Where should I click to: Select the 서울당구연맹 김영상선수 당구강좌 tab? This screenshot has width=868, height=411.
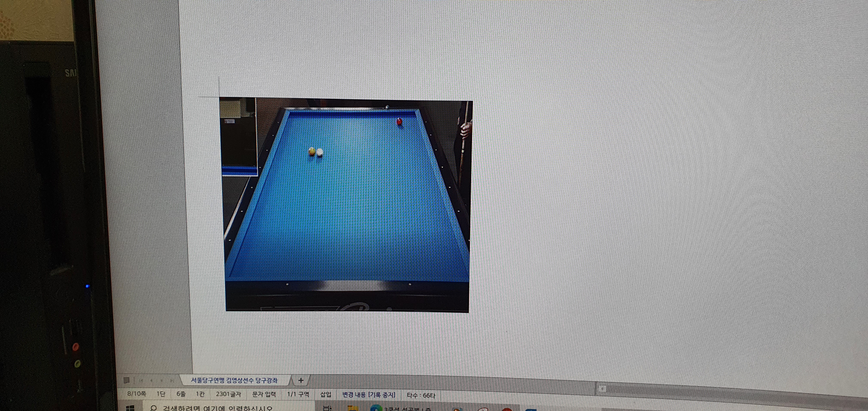tap(234, 380)
